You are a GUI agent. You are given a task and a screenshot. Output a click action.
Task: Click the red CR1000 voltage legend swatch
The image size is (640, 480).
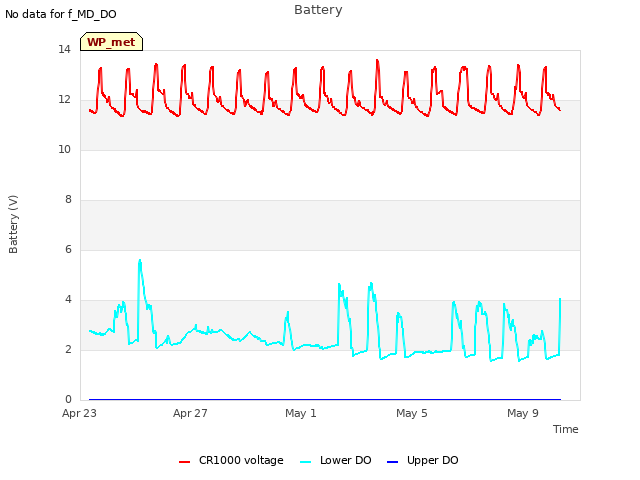tap(184, 462)
